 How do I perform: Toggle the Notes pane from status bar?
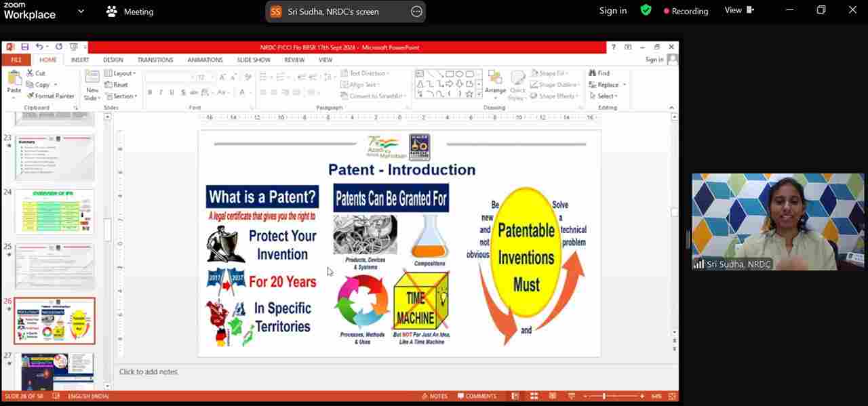click(434, 396)
